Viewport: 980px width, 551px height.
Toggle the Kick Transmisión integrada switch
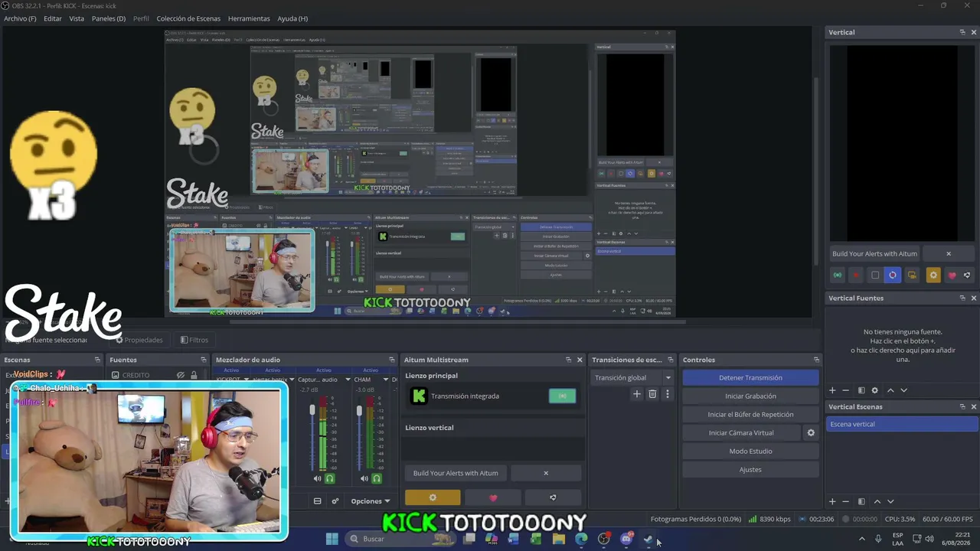click(x=562, y=396)
